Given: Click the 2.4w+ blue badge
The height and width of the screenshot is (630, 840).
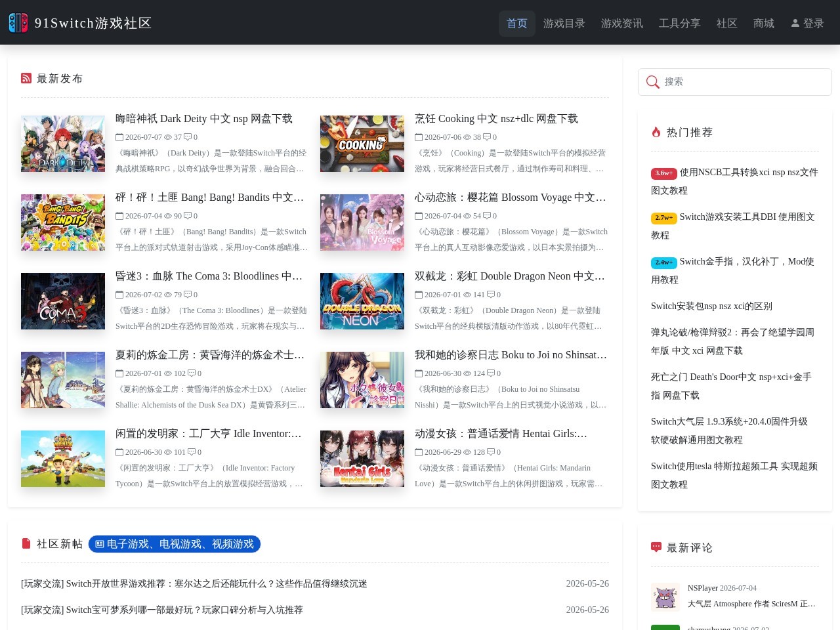Looking at the screenshot, I should click(663, 262).
